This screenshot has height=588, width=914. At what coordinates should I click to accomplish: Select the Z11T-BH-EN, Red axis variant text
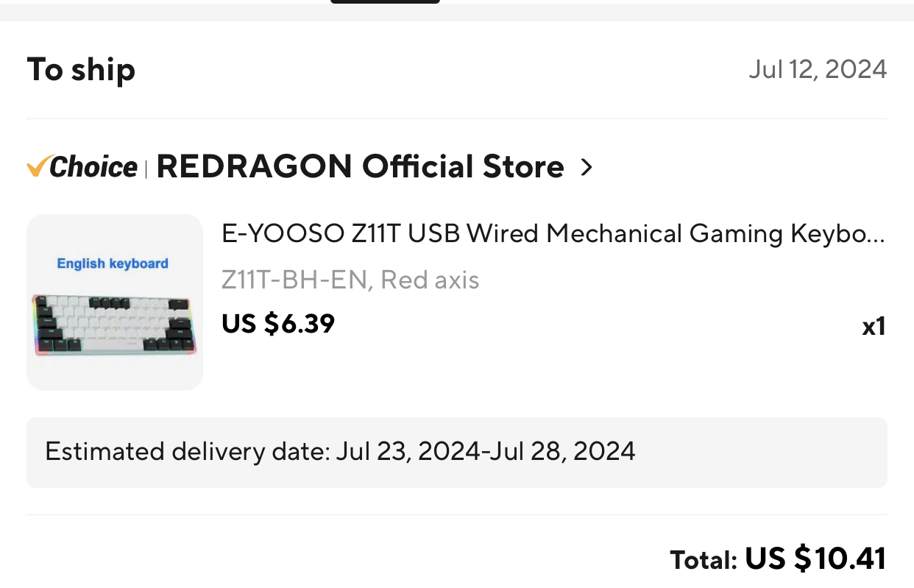point(350,280)
